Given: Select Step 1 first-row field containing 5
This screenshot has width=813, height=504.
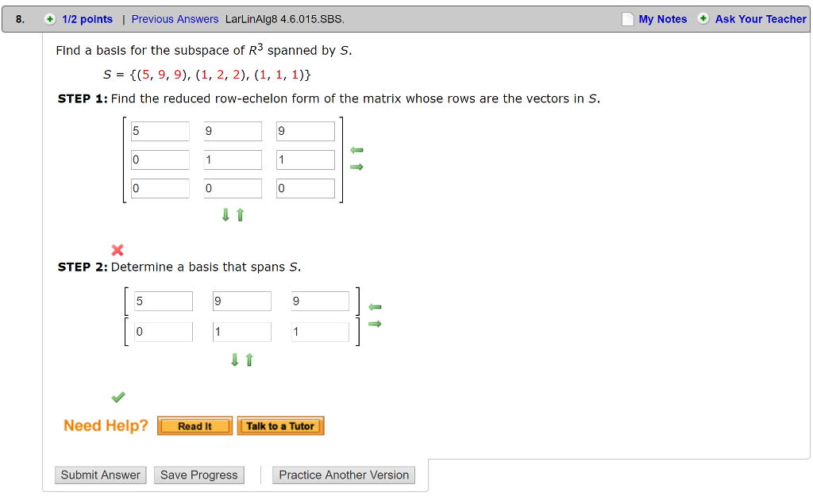Looking at the screenshot, I should pos(160,131).
